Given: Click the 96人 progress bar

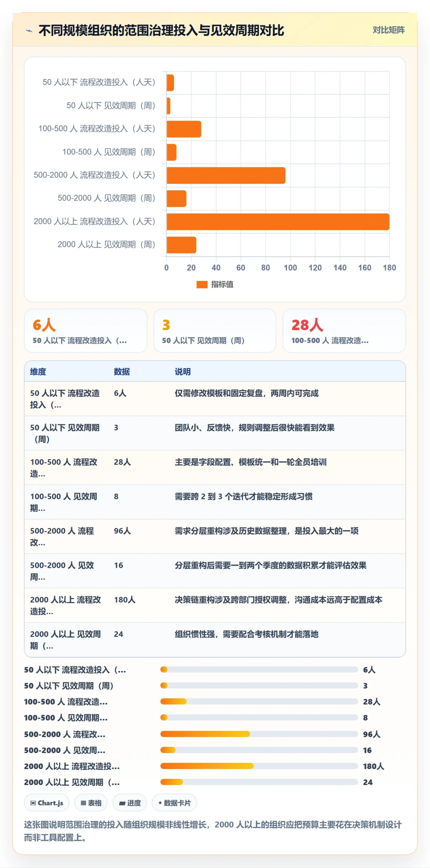Looking at the screenshot, I should [x=259, y=734].
